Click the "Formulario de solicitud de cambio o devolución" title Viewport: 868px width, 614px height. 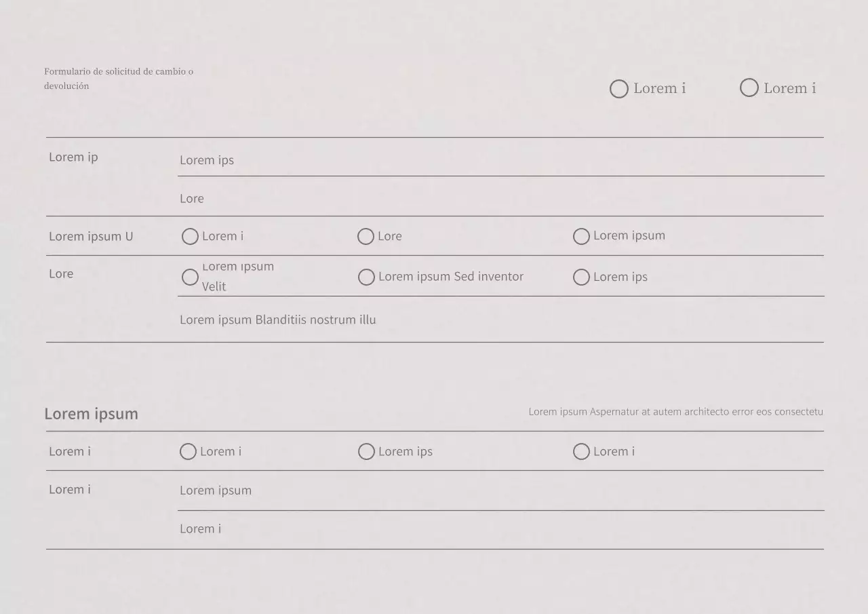pos(119,79)
